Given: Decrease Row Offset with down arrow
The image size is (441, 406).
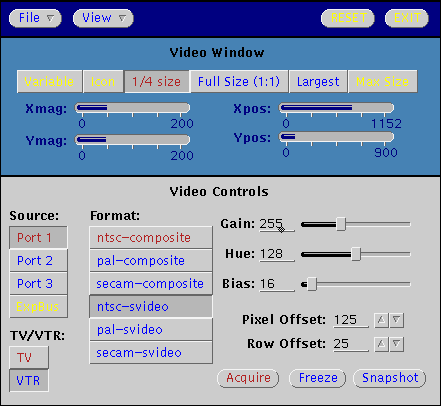Looking at the screenshot, I should 397,344.
